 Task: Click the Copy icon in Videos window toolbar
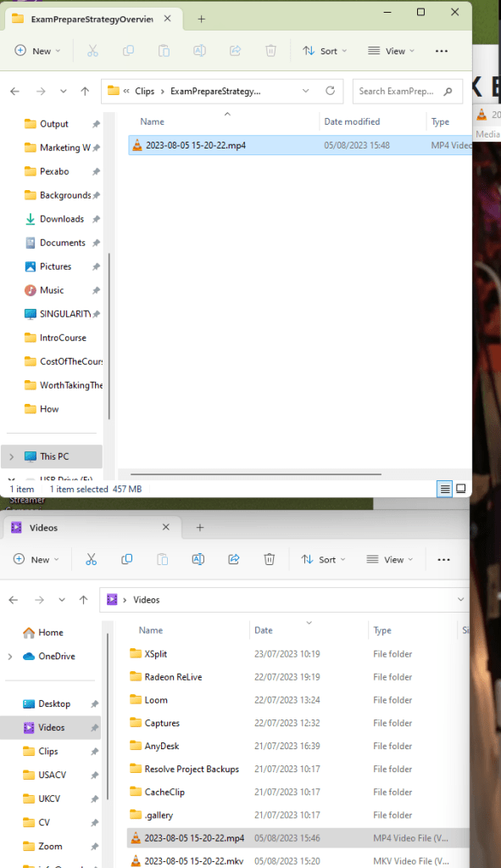[x=126, y=560]
